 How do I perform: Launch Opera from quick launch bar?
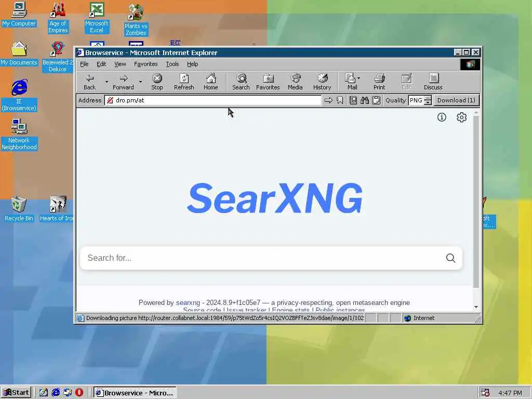pos(79,392)
